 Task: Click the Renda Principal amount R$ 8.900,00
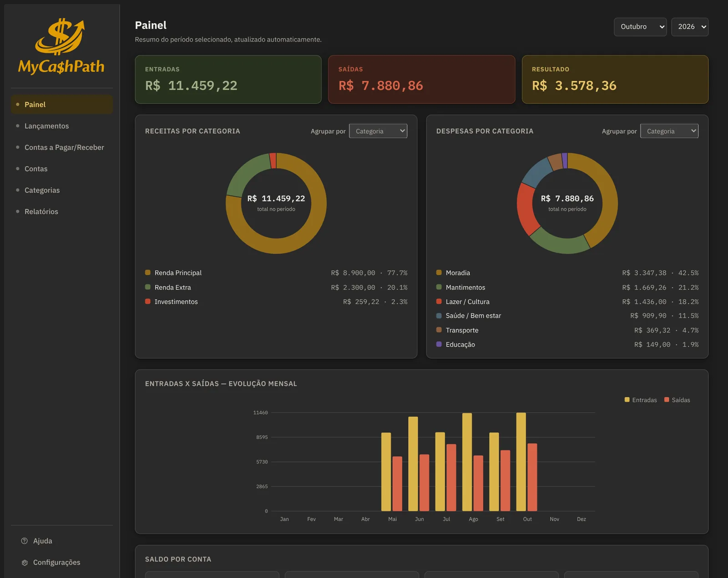point(353,273)
